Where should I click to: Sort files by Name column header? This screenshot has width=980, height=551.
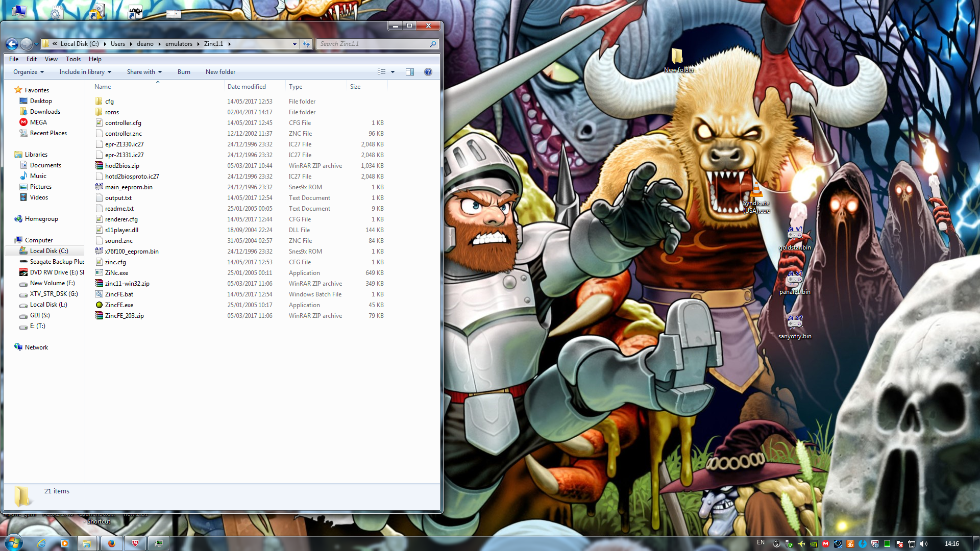pyautogui.click(x=102, y=87)
